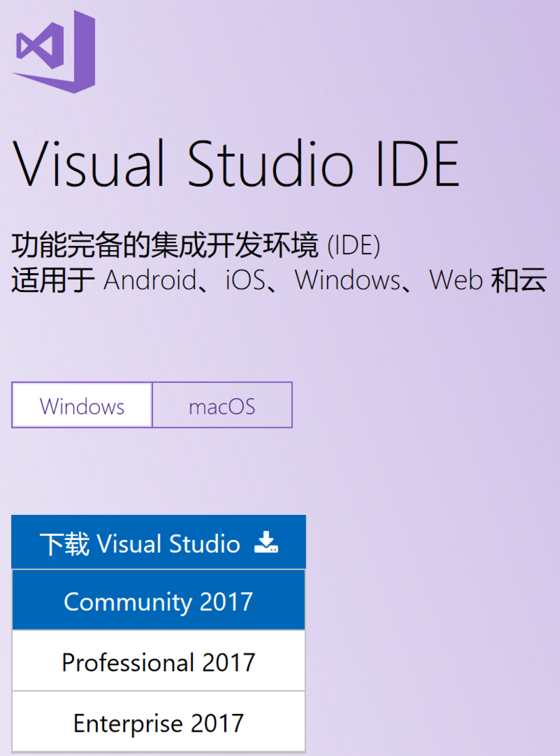Choose Enterprise 2017 edition
The image size is (560, 756).
point(159,722)
